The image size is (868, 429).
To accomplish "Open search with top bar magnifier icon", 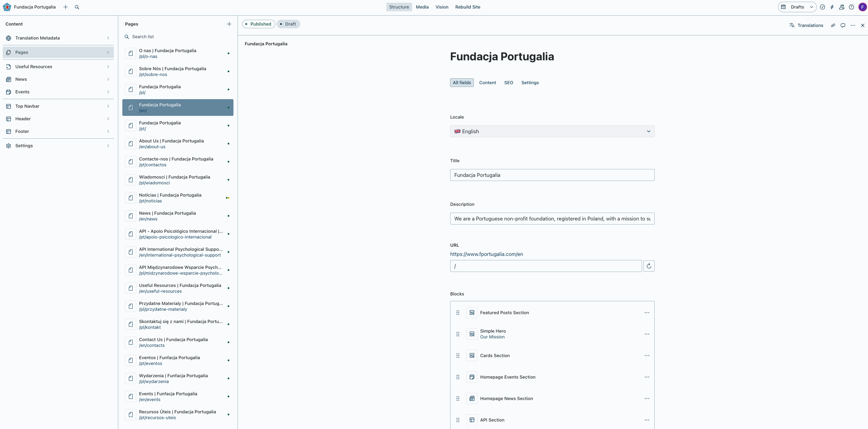I will 77,7.
